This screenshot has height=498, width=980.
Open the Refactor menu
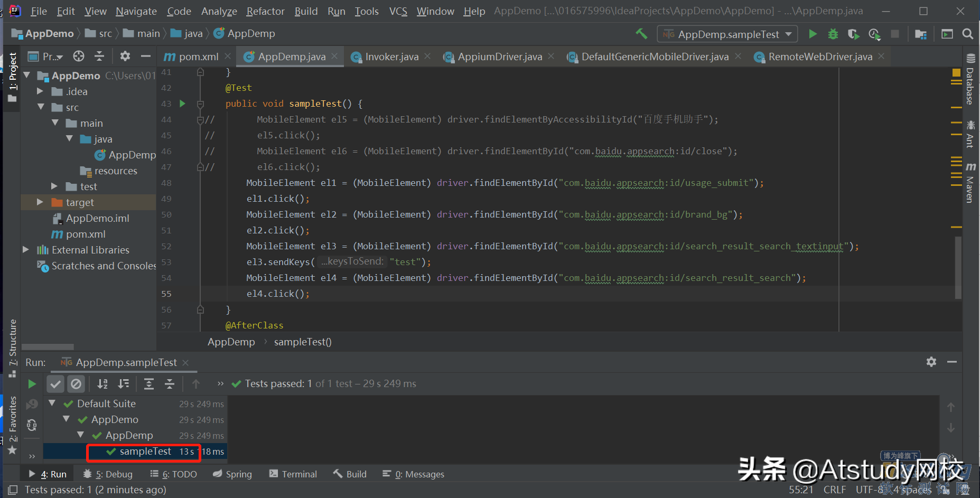[x=265, y=11]
